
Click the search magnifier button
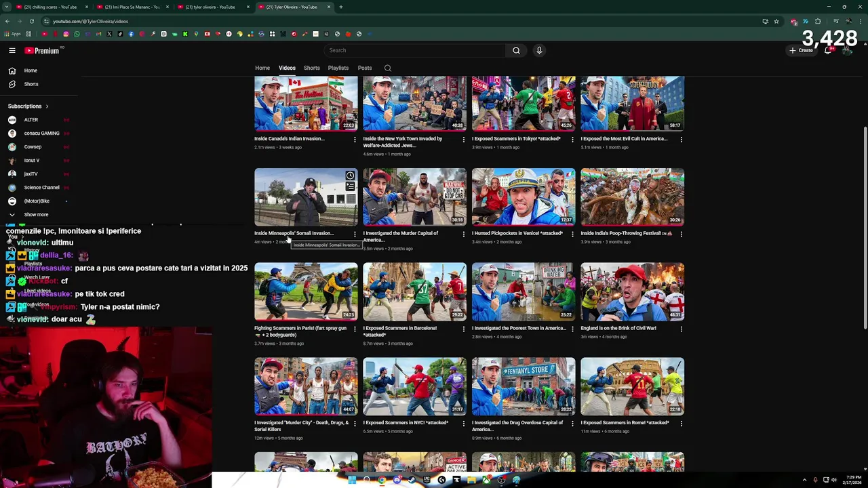516,50
